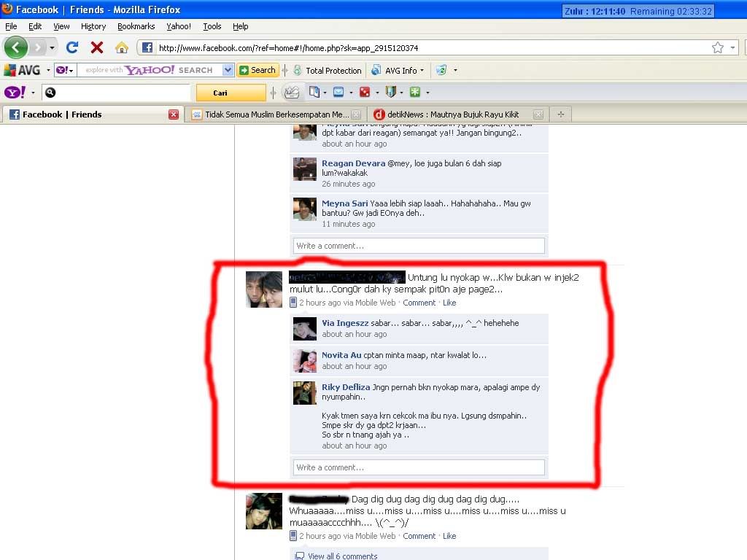747x560 pixels.
Task: Open the View menu
Action: pos(61,26)
